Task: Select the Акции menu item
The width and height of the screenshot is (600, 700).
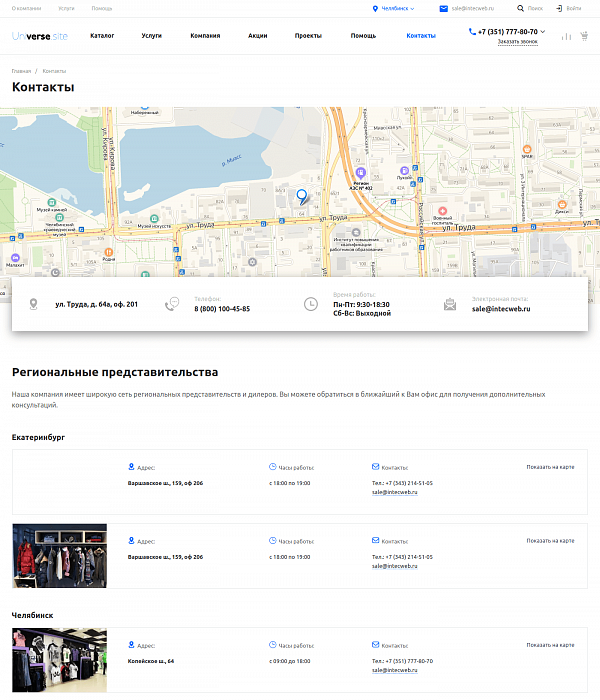Action: coord(257,36)
